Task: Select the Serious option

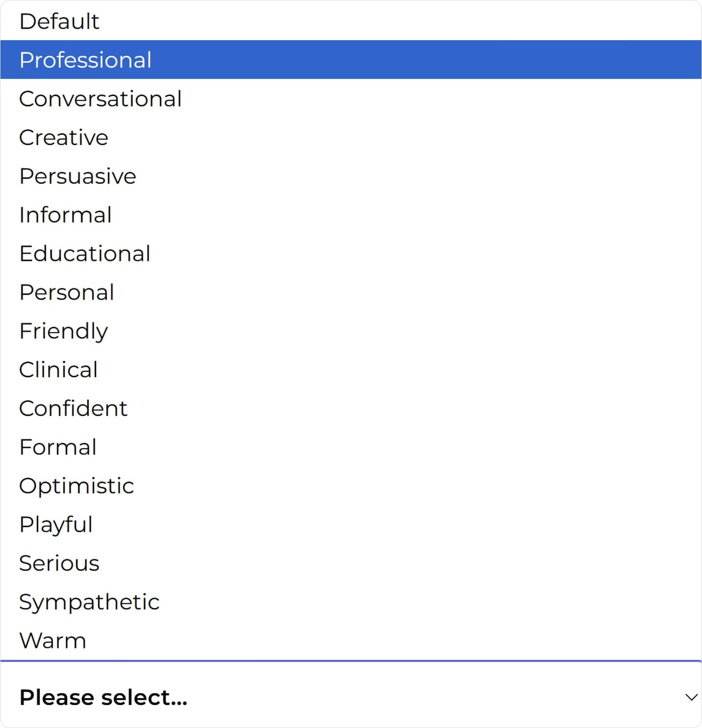Action: pos(59,563)
